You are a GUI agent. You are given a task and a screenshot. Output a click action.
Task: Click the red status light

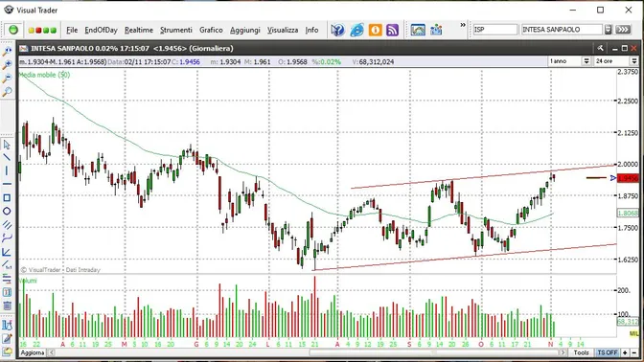(38, 31)
